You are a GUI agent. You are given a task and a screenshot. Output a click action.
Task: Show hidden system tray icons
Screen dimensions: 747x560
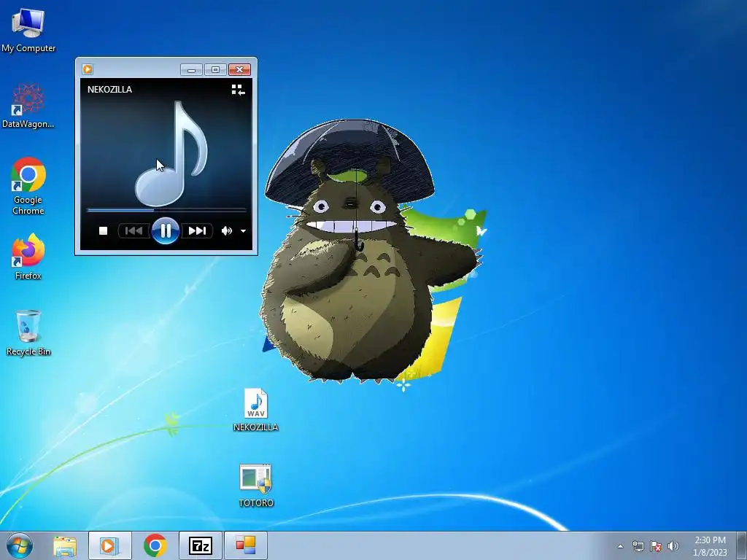(620, 546)
